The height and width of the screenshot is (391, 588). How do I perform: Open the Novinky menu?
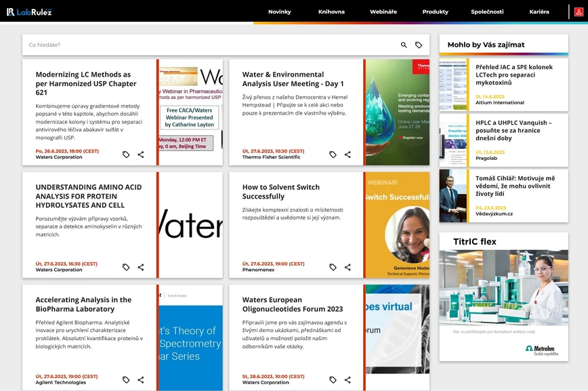coord(279,12)
